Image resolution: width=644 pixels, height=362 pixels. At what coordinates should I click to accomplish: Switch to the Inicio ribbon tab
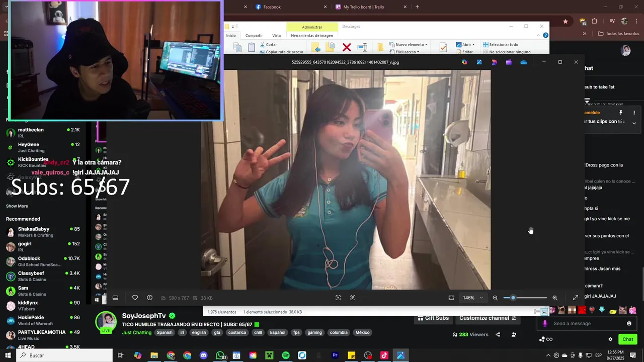(231, 35)
